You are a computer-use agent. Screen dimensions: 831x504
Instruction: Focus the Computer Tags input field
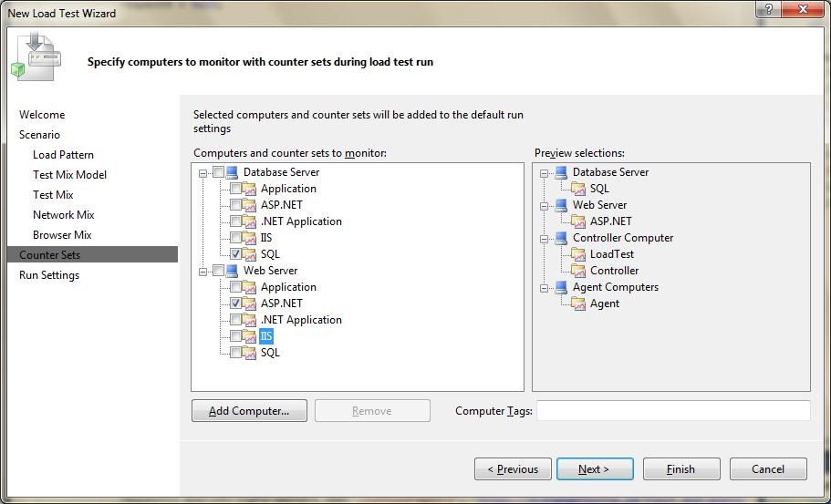click(673, 411)
